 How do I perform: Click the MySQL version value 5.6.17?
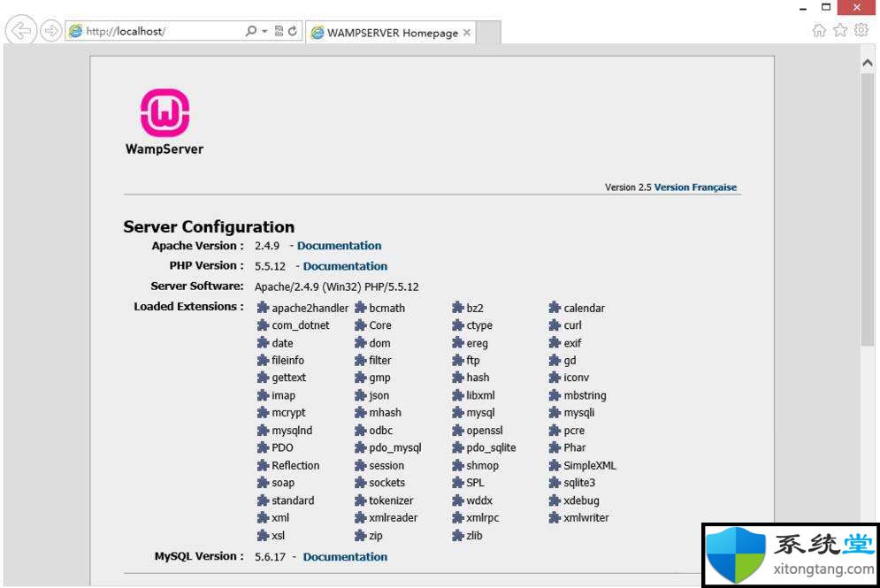pyautogui.click(x=270, y=556)
